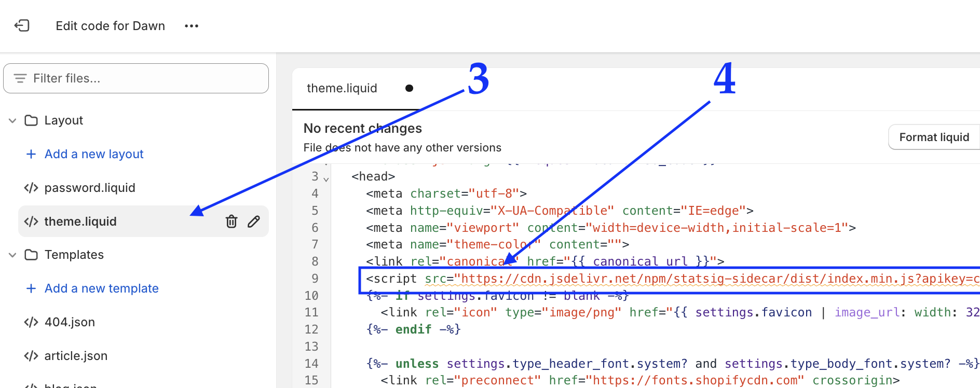980x388 pixels.
Task: Click the 'endif' line 12 code
Action: coord(414,329)
